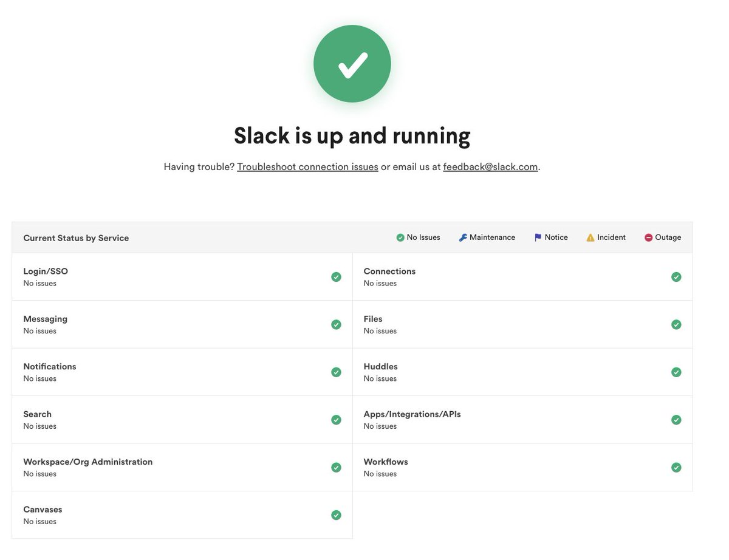Click the No issues text under Search

[40, 426]
